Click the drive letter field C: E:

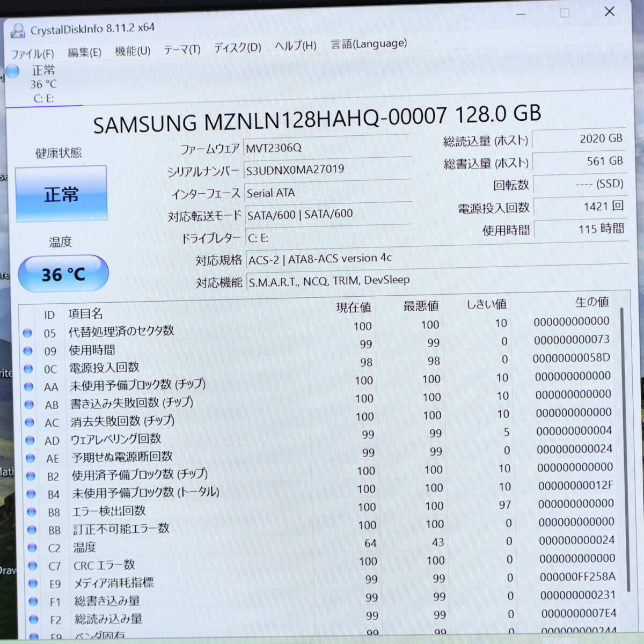329,237
